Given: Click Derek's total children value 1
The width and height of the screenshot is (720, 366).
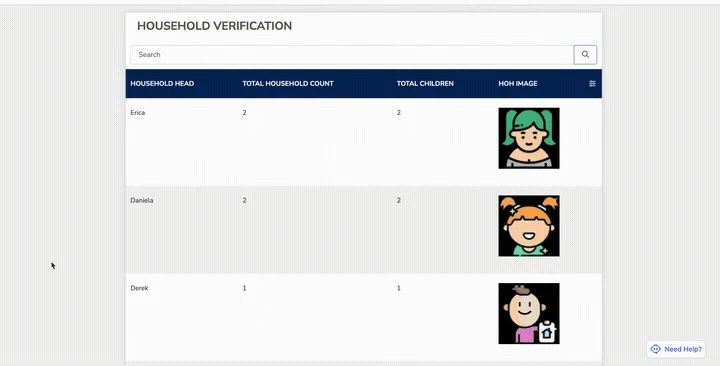Looking at the screenshot, I should [x=399, y=288].
